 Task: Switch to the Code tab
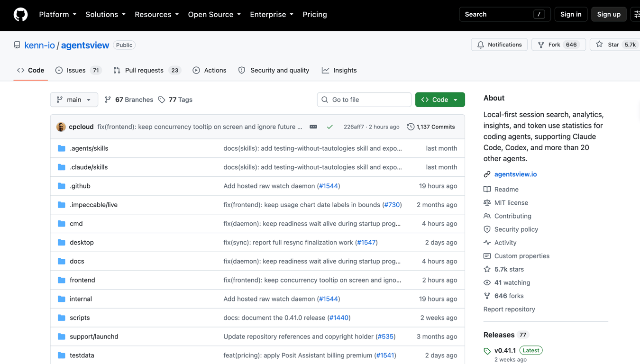(x=31, y=70)
